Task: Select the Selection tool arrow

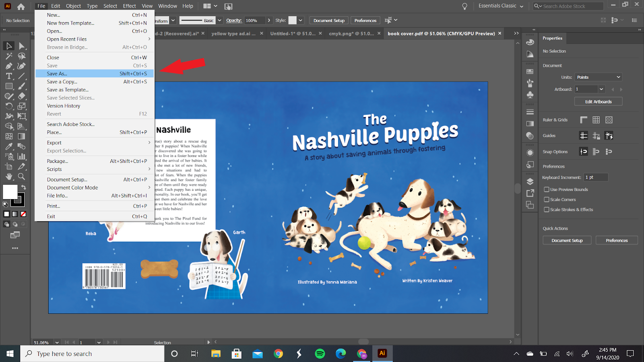Action: point(9,46)
